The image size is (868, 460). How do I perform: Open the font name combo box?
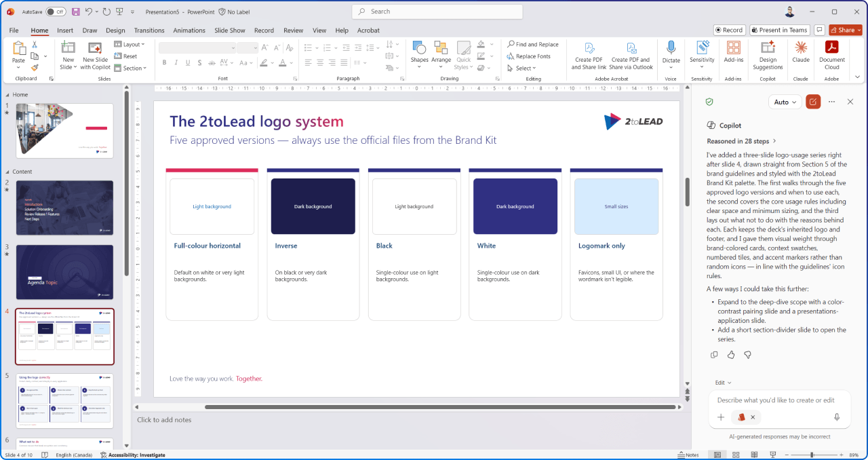click(197, 47)
